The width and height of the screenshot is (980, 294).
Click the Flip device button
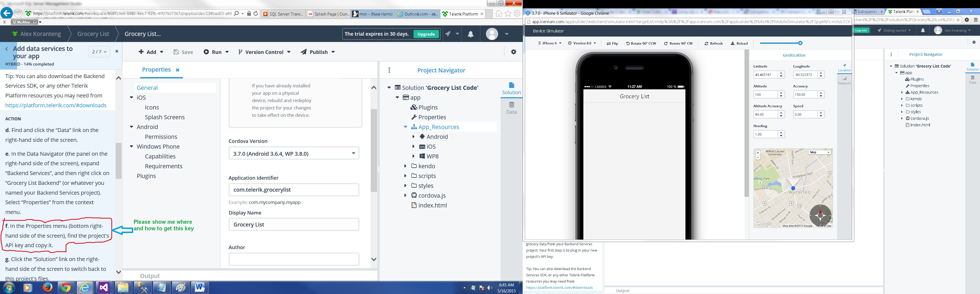(x=612, y=43)
